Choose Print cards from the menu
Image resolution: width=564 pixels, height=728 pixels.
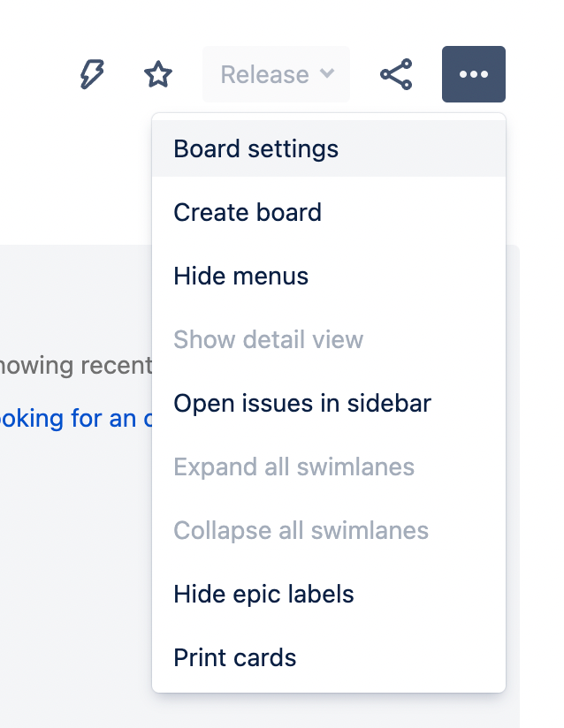(329, 657)
